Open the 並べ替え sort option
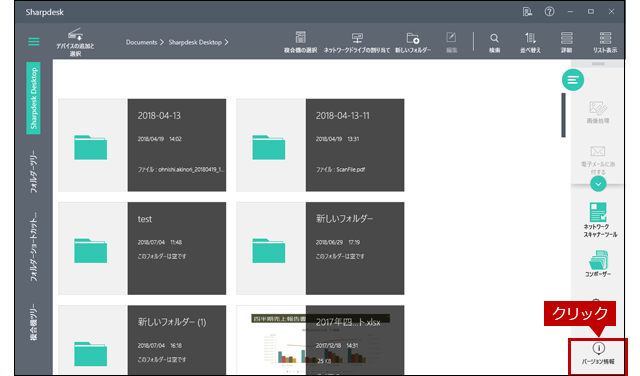This screenshot has width=640, height=376. [530, 42]
